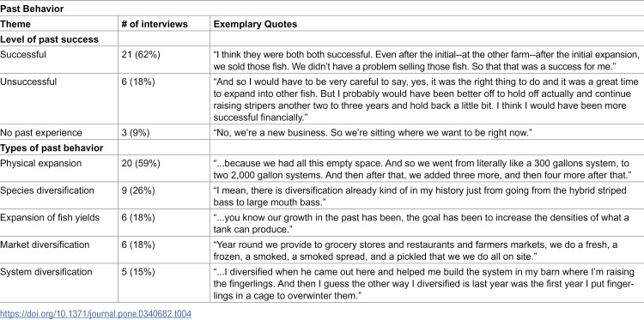Select the 'Theme' column header
This screenshot has height=320, width=644.
(x=15, y=24)
